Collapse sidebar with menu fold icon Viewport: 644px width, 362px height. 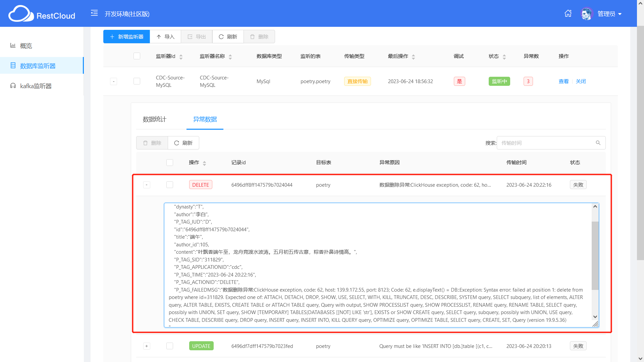pyautogui.click(x=94, y=13)
